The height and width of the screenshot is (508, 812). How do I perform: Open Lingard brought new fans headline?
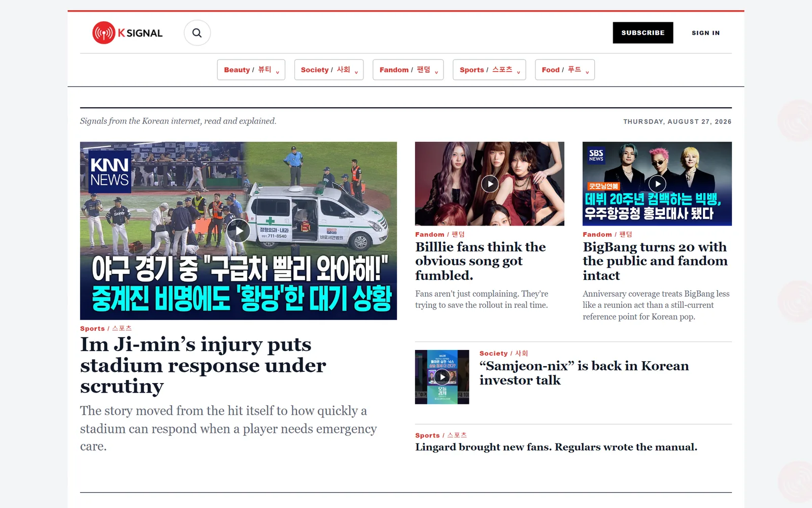(x=556, y=447)
